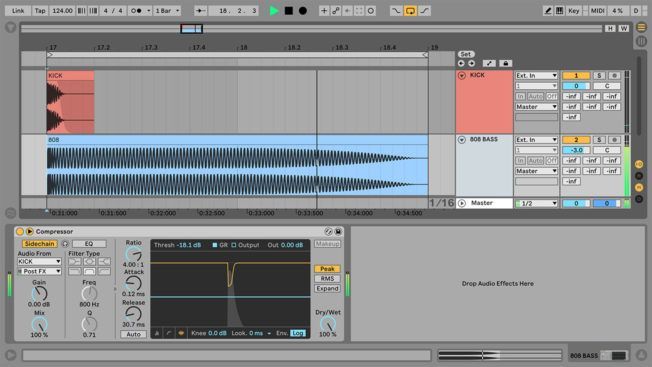Open the 1 Bar quantization dropdown
The image size is (652, 367).
(x=167, y=11)
